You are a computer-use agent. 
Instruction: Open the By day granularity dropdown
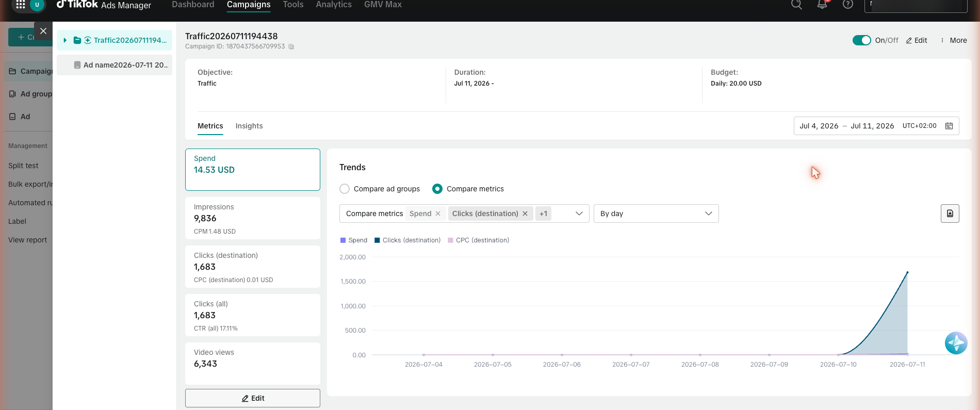[x=656, y=214]
